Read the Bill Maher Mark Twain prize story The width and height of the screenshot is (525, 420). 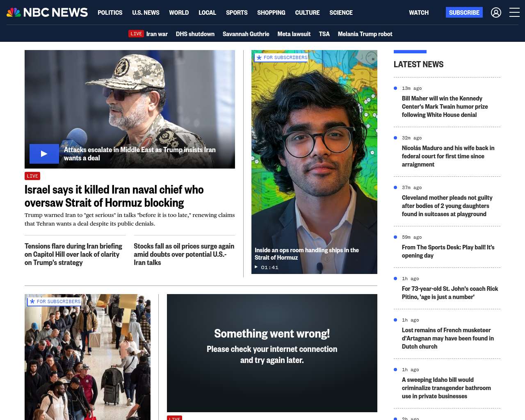[445, 107]
